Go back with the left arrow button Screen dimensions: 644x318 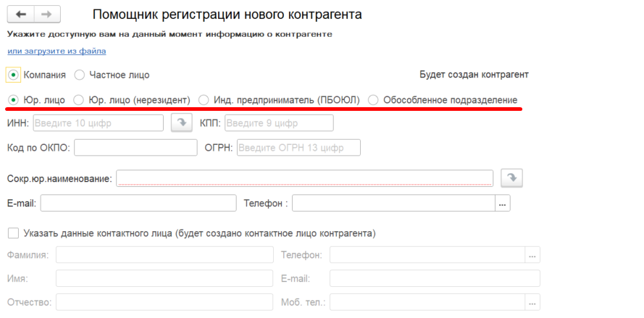21,14
